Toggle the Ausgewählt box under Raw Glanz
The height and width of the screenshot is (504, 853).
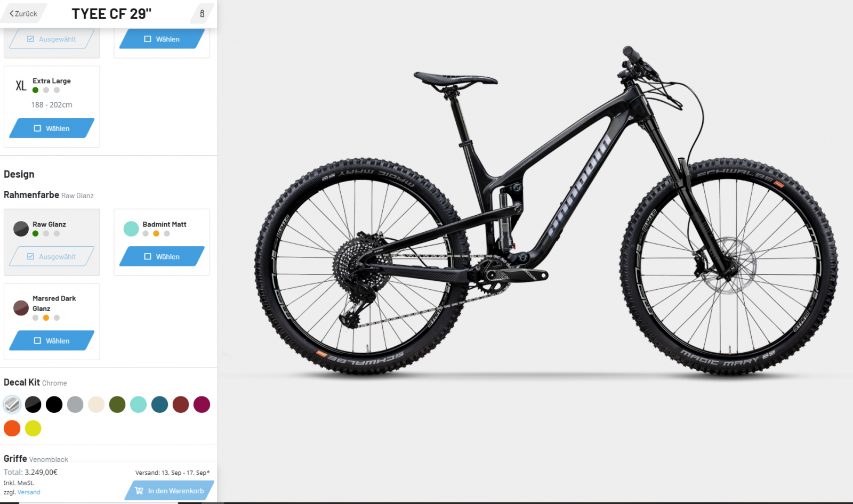[x=52, y=256]
